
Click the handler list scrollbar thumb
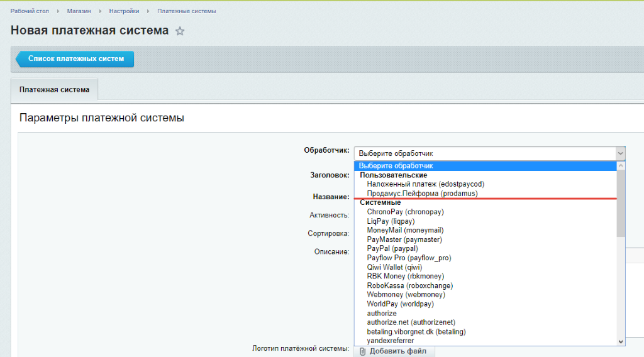tap(621, 203)
